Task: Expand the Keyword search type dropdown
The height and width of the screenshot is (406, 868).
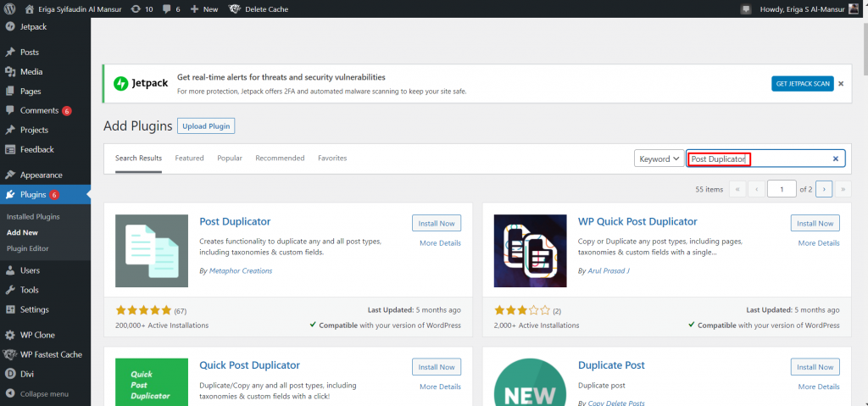Action: 659,159
